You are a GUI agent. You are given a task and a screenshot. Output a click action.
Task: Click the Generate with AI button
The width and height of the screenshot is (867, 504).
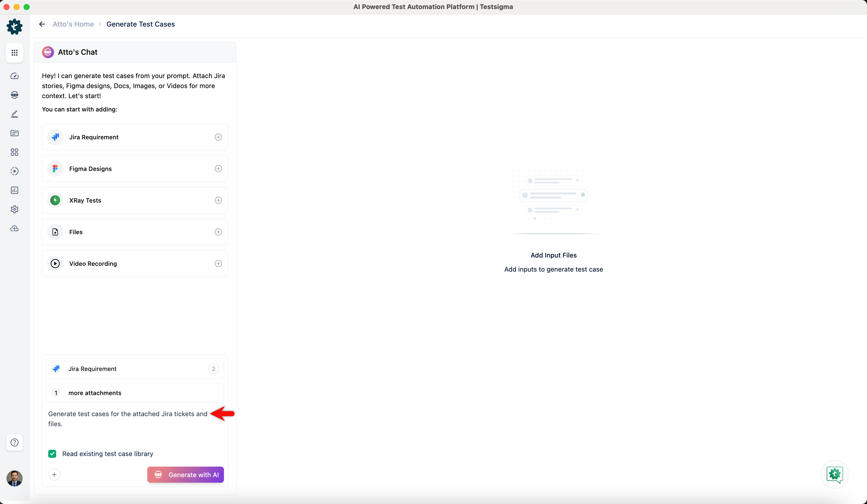[185, 475]
